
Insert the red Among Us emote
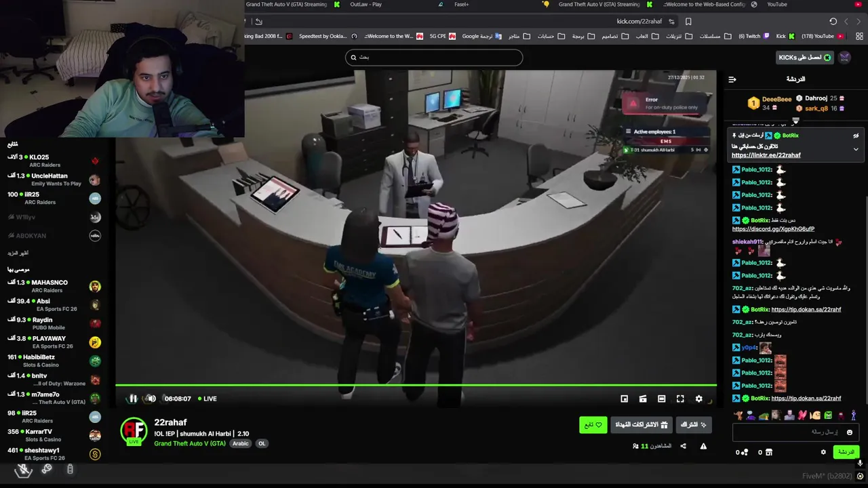(841, 415)
